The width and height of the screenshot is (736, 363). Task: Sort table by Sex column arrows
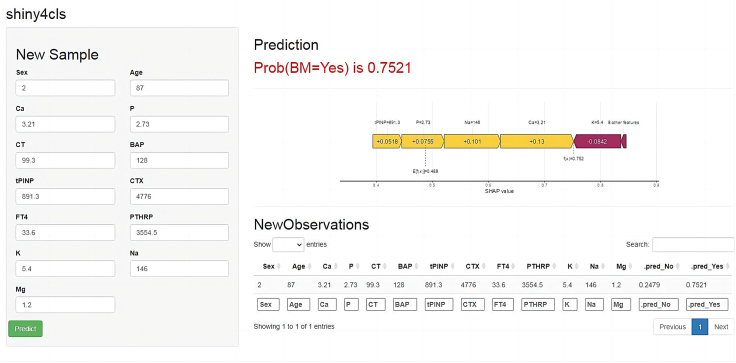point(278,266)
